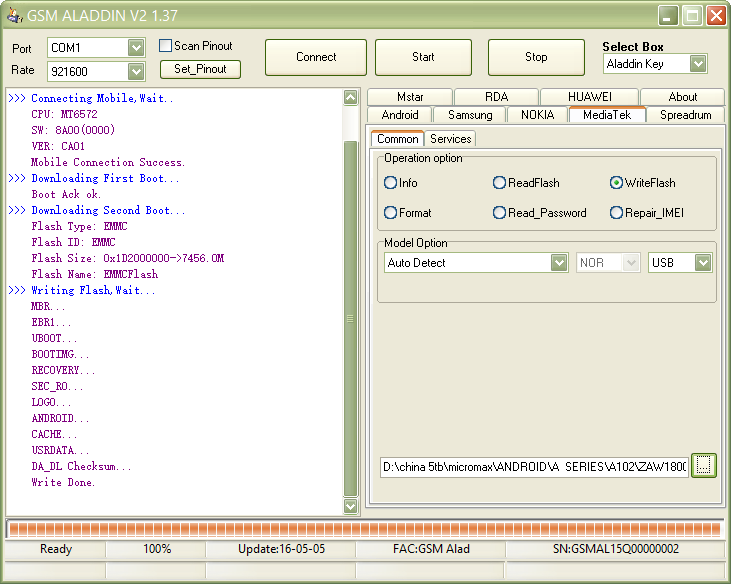Click the 'SW: 8A00(0000)' log line

pos(73,130)
